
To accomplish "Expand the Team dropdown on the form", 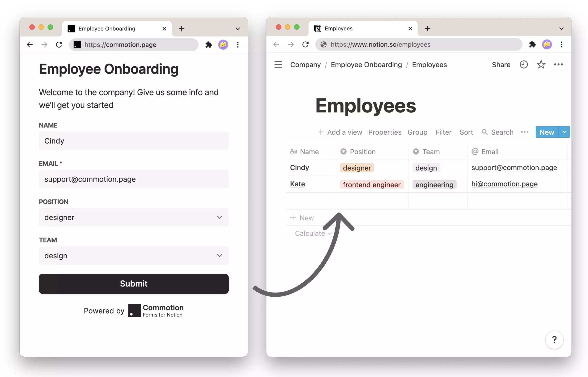I will click(220, 256).
